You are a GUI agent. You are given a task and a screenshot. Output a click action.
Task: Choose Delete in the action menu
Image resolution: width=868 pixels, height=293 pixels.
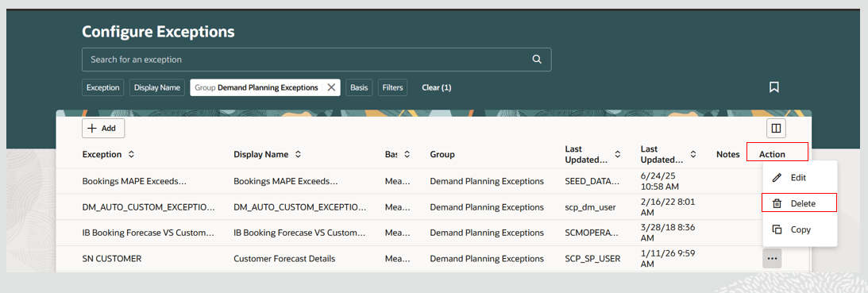tap(800, 203)
